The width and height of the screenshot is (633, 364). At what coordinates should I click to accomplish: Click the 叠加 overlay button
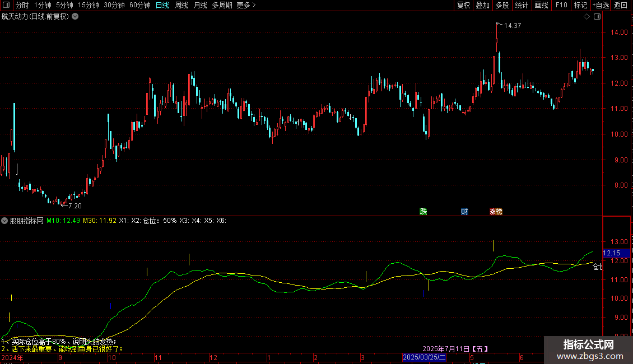tap(482, 5)
